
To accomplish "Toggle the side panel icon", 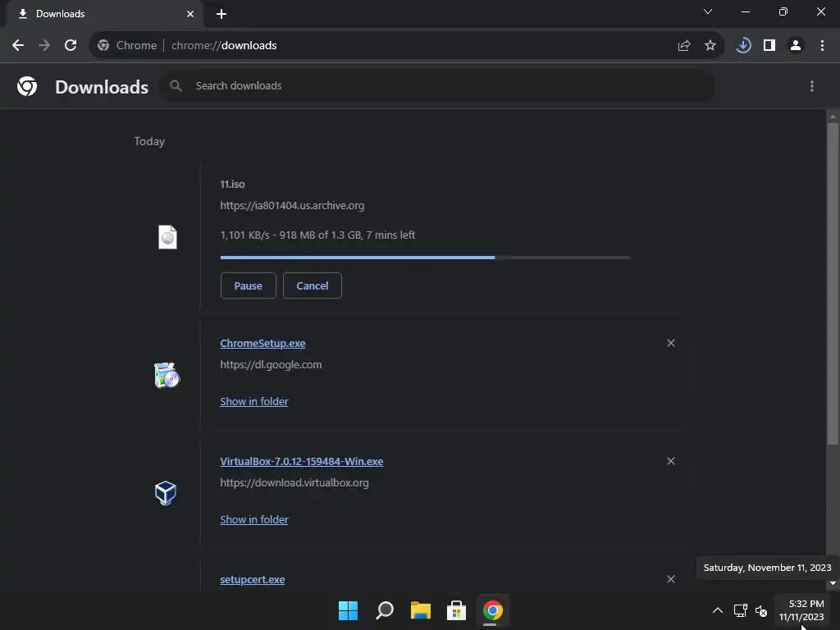I will [x=769, y=46].
